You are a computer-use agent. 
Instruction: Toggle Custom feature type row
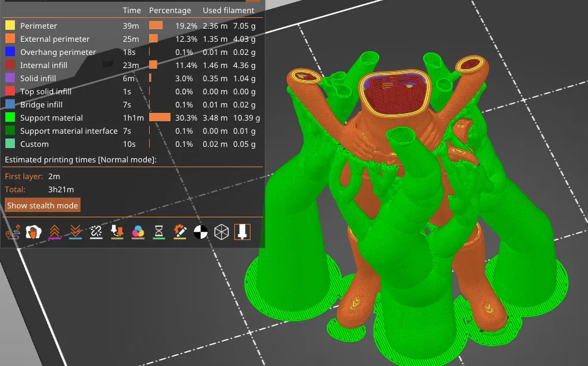[x=132, y=144]
